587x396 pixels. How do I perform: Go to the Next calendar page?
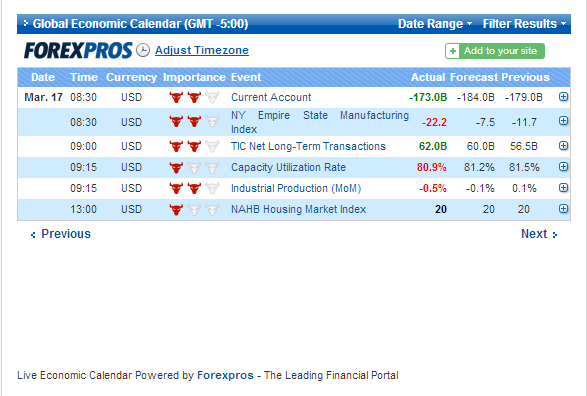click(x=539, y=234)
